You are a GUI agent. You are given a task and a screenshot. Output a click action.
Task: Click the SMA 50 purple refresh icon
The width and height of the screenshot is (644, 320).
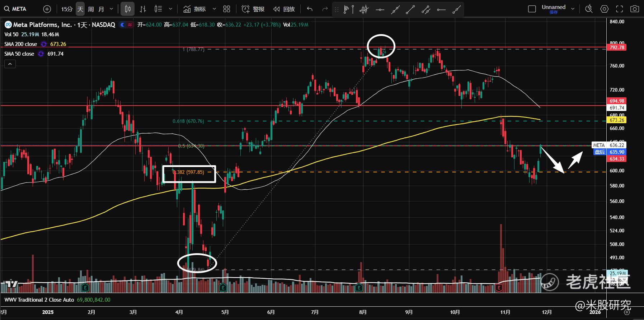click(x=41, y=54)
